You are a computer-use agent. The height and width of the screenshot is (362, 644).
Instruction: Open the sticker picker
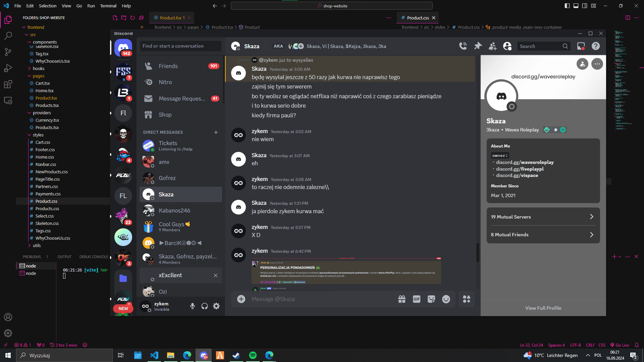point(431,299)
